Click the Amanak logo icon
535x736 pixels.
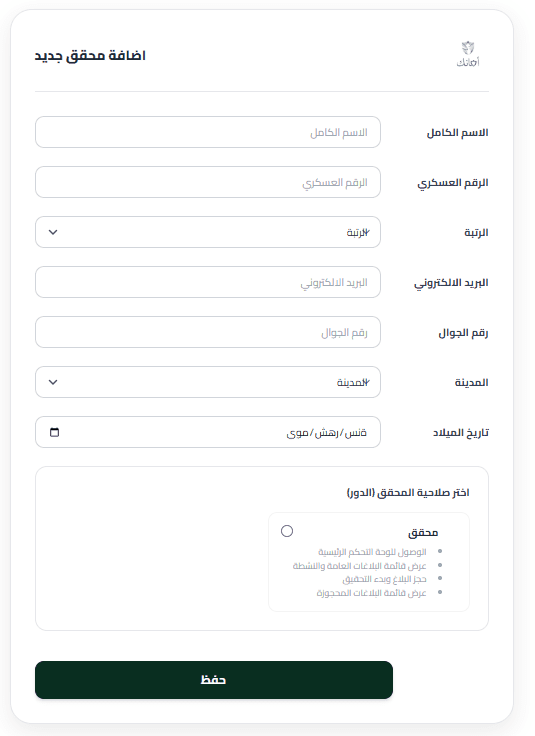click(x=468, y=54)
